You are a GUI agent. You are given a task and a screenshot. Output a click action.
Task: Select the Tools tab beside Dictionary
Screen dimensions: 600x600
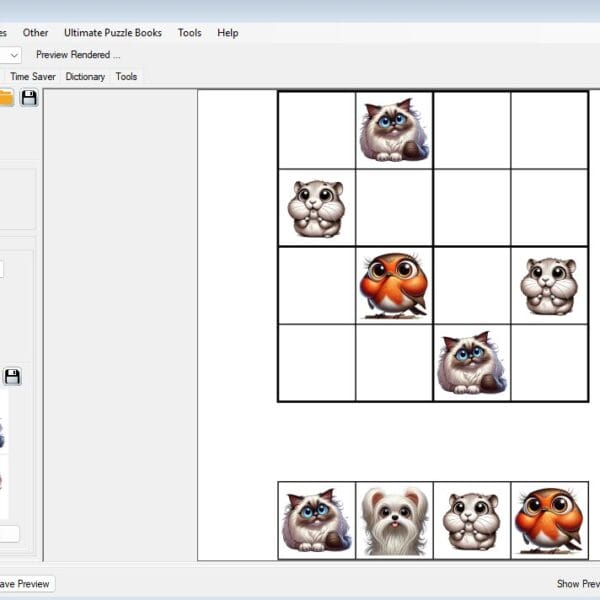tap(126, 76)
